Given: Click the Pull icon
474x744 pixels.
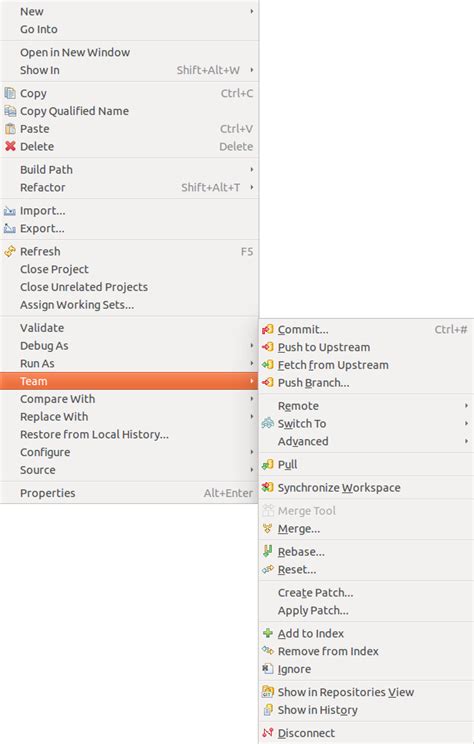Looking at the screenshot, I should tap(268, 464).
